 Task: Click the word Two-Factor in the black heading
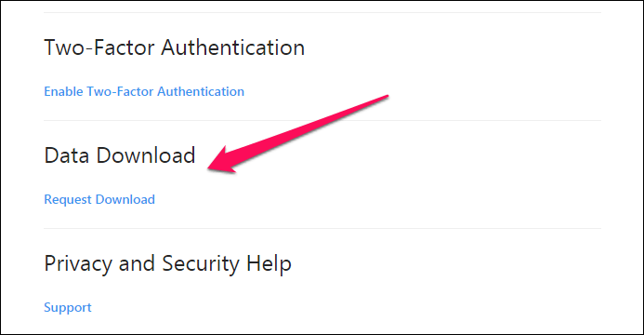(x=99, y=47)
